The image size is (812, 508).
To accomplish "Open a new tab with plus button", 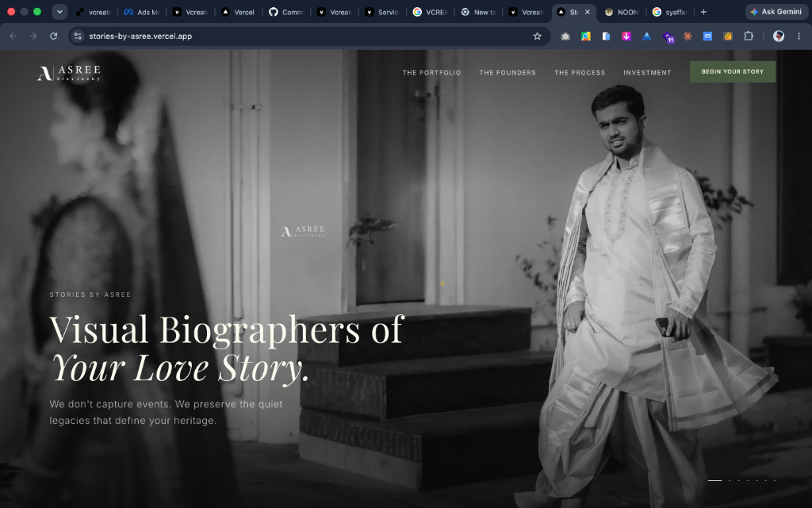I will click(x=703, y=12).
